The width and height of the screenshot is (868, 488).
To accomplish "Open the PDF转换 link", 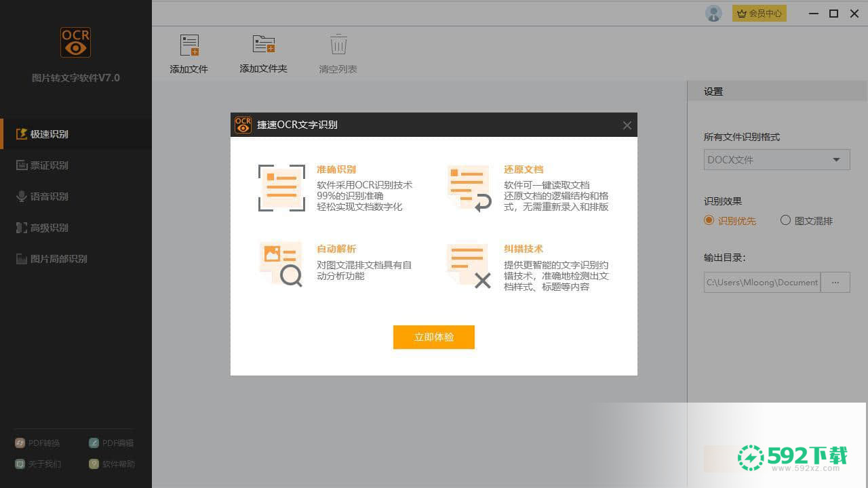I will (x=38, y=443).
